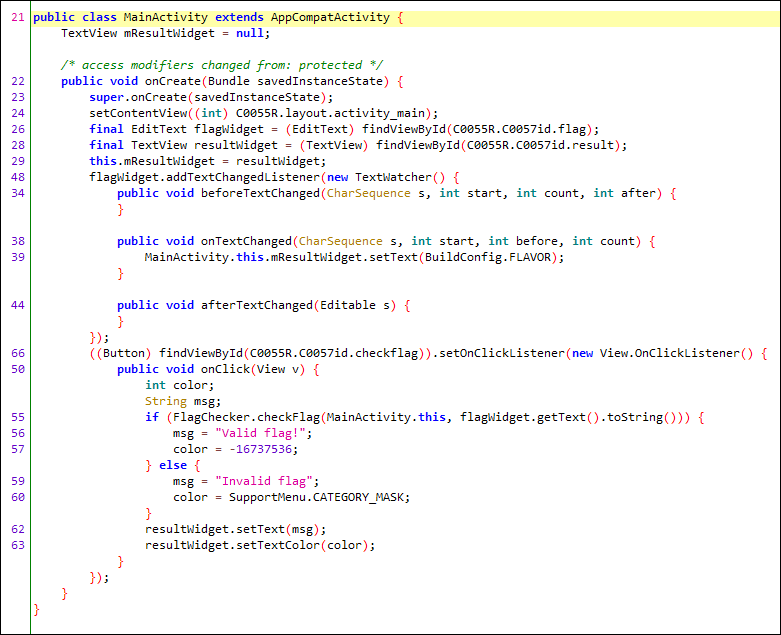
Task: Click the if keyword on line 55
Action: tap(151, 417)
